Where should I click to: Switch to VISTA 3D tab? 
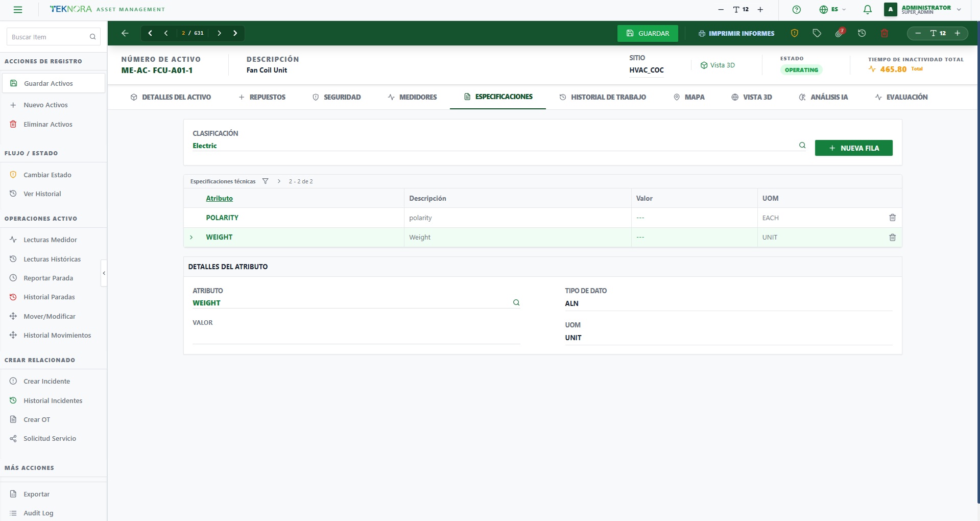(751, 97)
